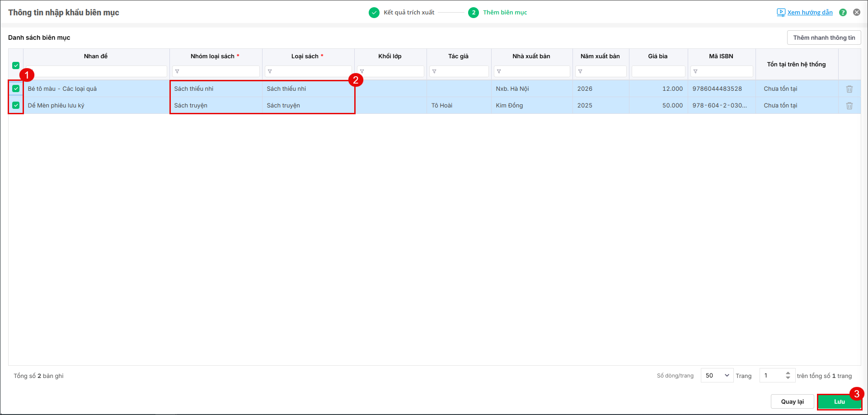Click the 'Khối lớp' column header

390,56
